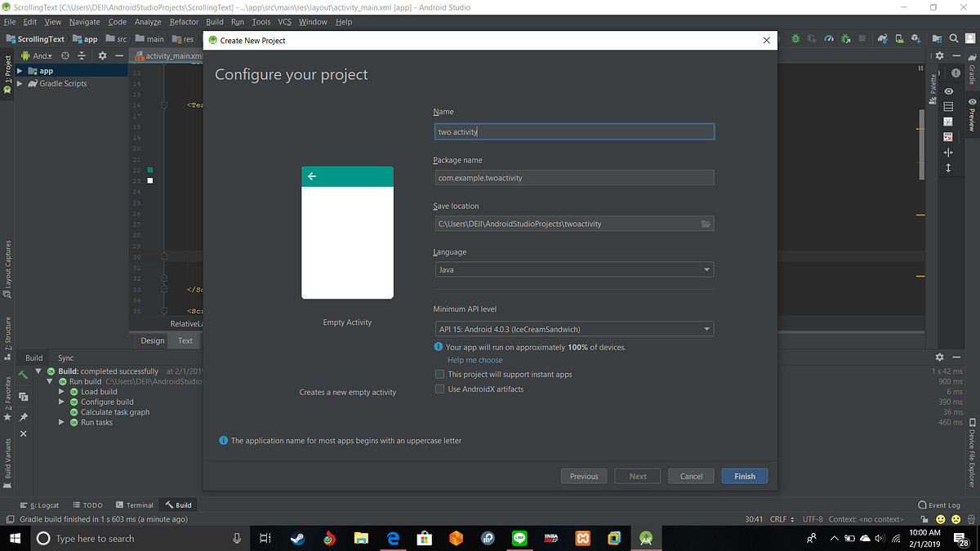
Task: Open the AVD Manager
Action: pos(898,38)
